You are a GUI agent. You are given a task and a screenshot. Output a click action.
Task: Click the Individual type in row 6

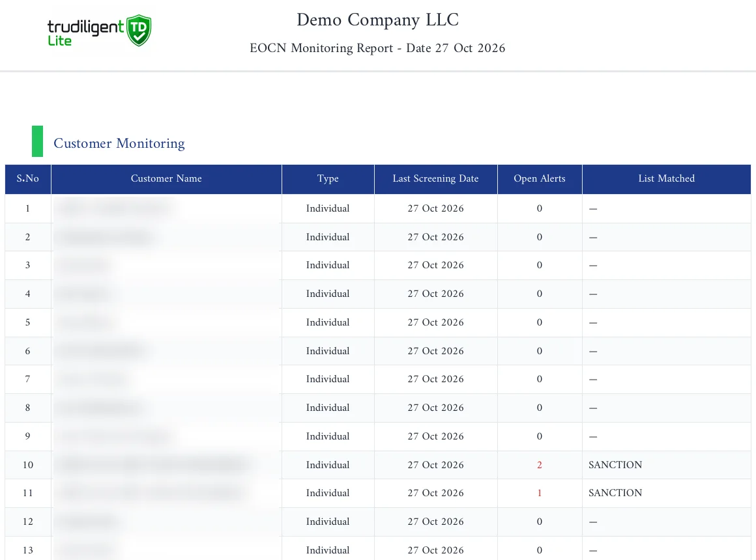tap(328, 352)
